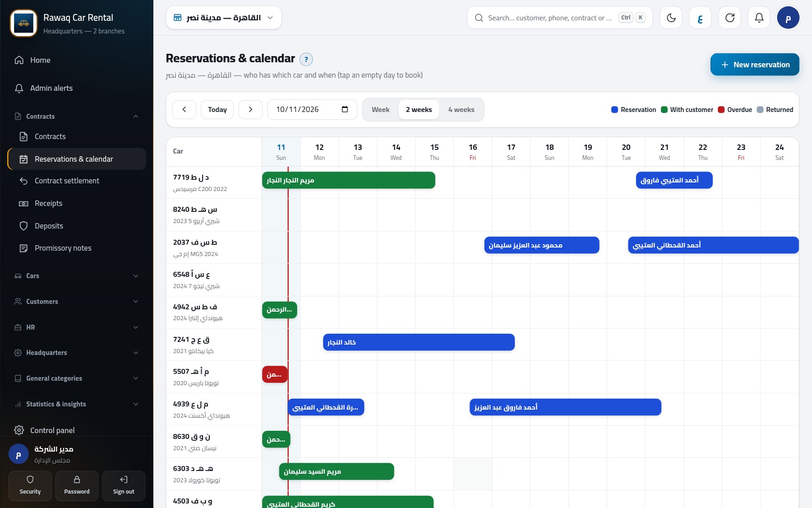This screenshot has width=812, height=508.
Task: Create a New reservation
Action: pos(755,65)
